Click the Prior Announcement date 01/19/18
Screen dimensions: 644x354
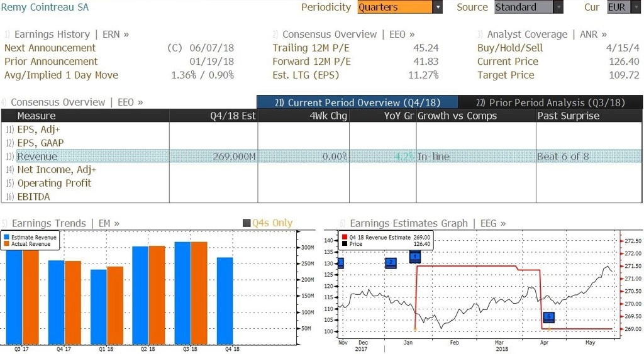point(211,62)
